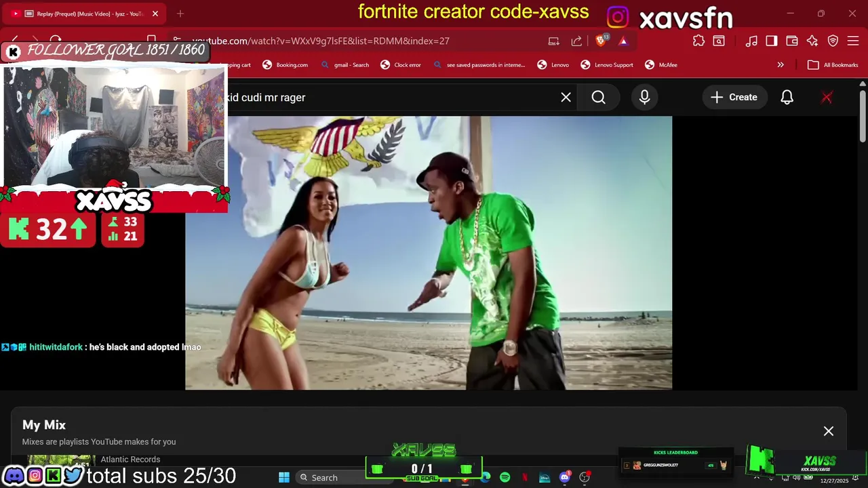Image resolution: width=868 pixels, height=488 pixels.
Task: Open the Extensions puzzle icon
Action: [x=698, y=41]
